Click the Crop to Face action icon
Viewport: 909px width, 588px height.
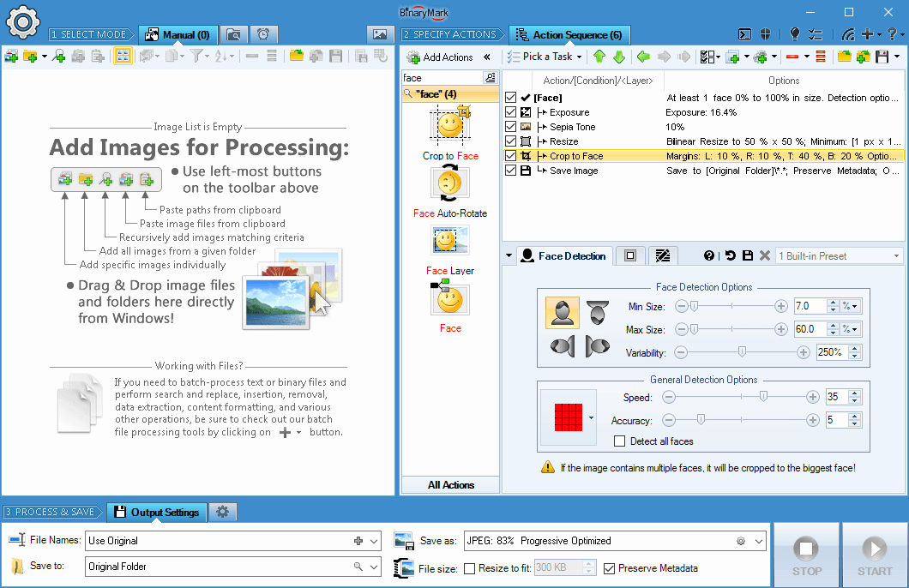pos(450,126)
